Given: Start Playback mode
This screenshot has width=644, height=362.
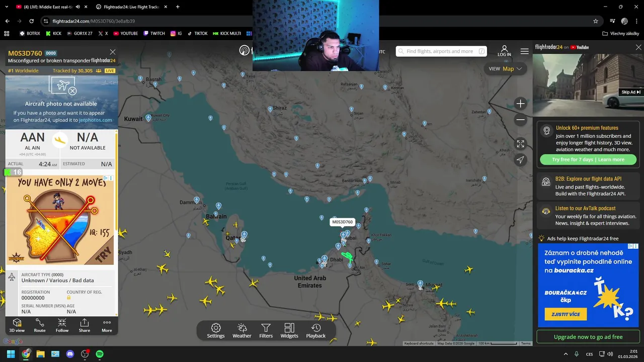Looking at the screenshot, I should (316, 331).
